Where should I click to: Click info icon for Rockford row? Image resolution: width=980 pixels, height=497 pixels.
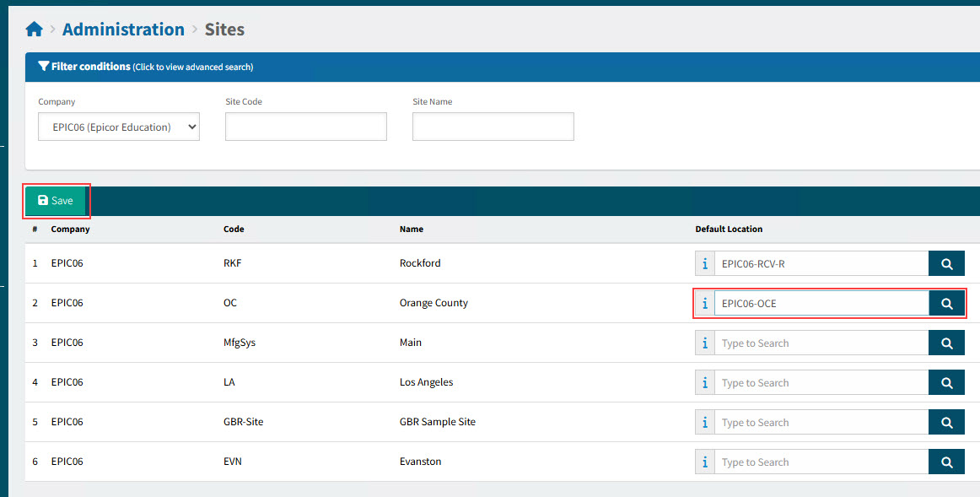705,264
